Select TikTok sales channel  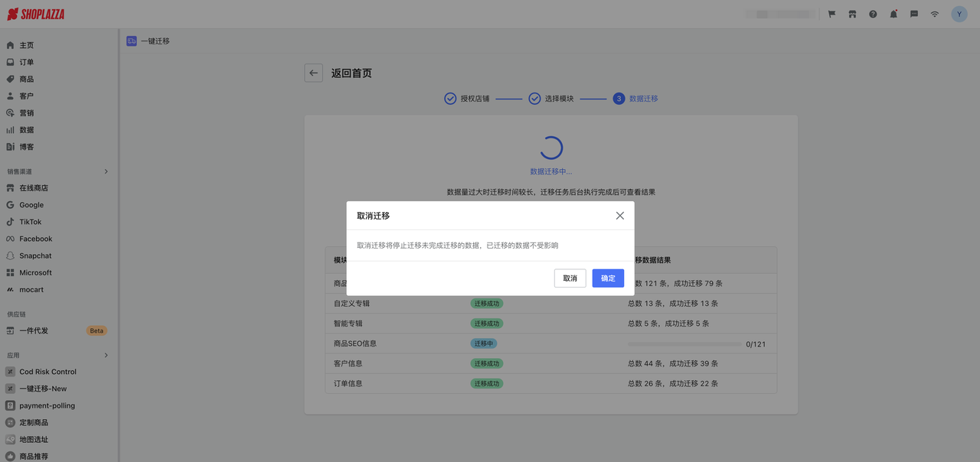[31, 222]
